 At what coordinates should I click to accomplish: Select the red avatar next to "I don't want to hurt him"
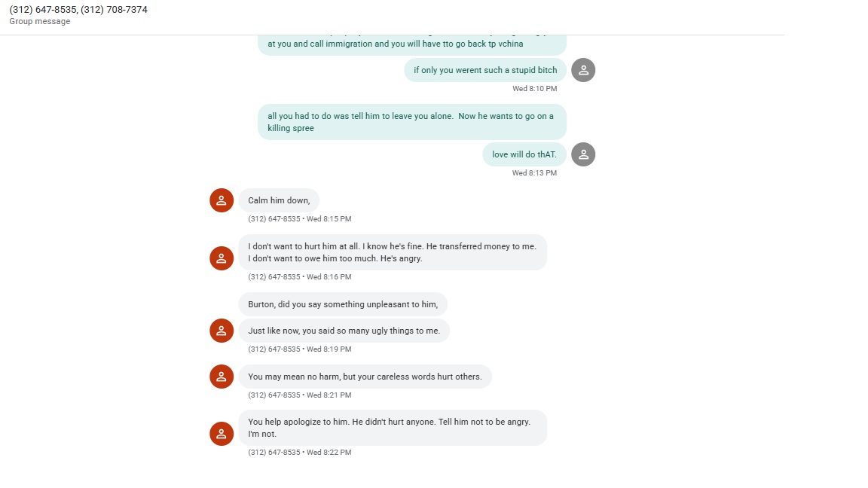point(222,258)
